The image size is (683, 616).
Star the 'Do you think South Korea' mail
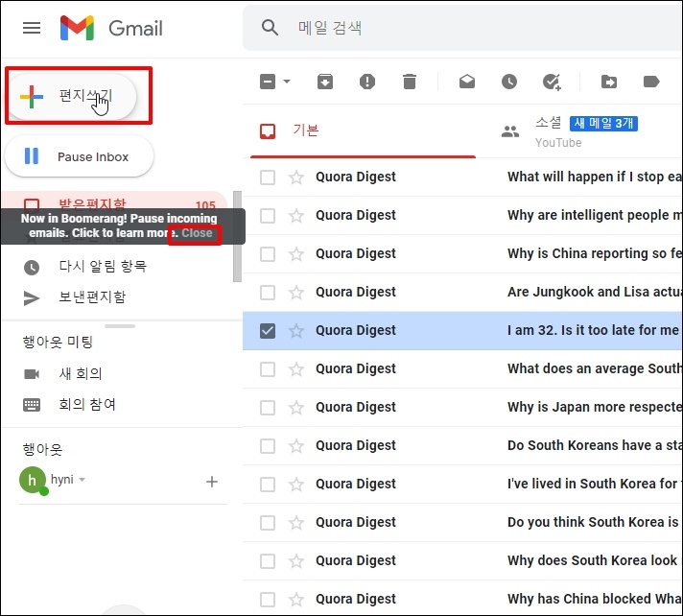pos(296,522)
